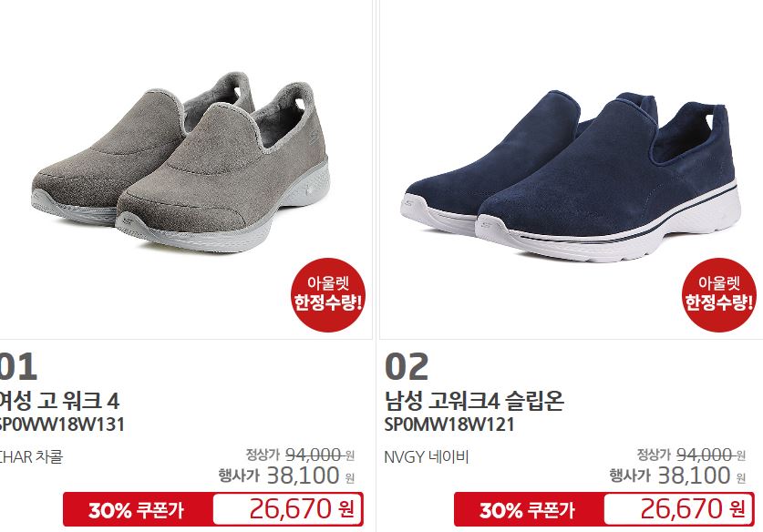Click the item number 02 heading
Screen dimensions: 763x532
pos(407,367)
